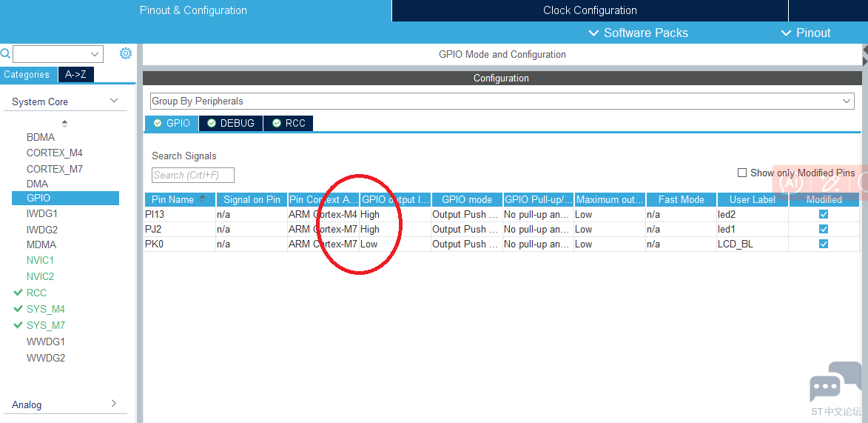
Task: Open the DEBUG peripheral tab
Action: [231, 123]
